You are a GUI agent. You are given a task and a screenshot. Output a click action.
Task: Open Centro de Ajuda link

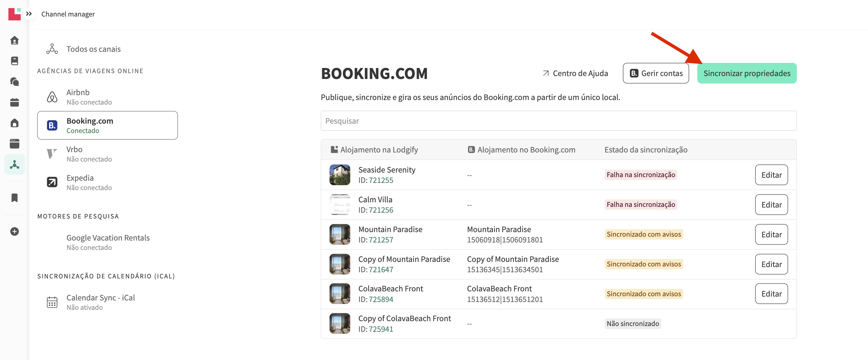pyautogui.click(x=575, y=73)
